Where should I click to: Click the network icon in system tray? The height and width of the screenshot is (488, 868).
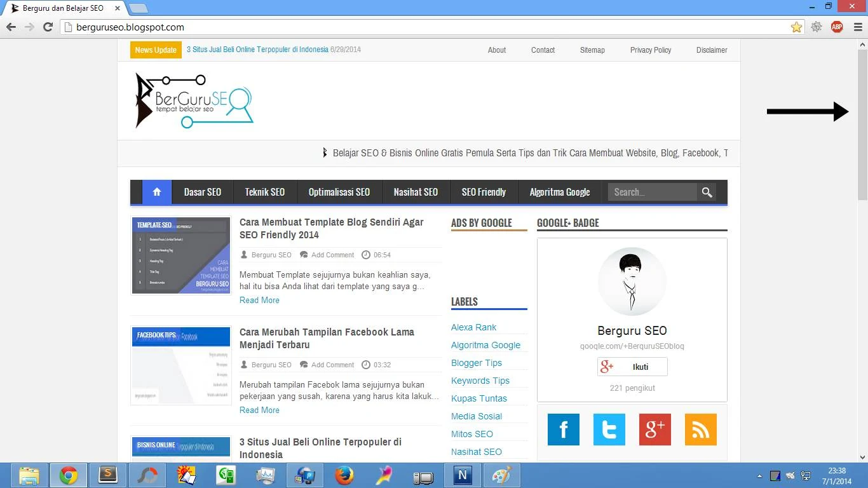click(806, 476)
